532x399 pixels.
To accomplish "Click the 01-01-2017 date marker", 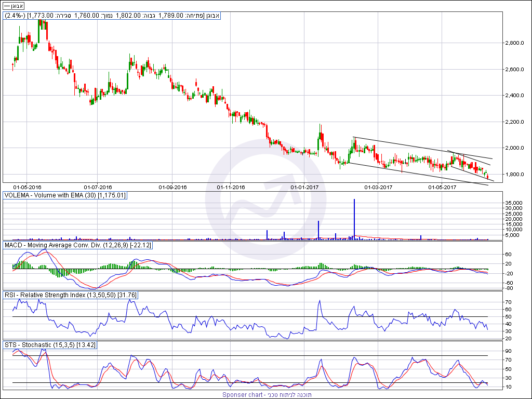I will (x=304, y=187).
